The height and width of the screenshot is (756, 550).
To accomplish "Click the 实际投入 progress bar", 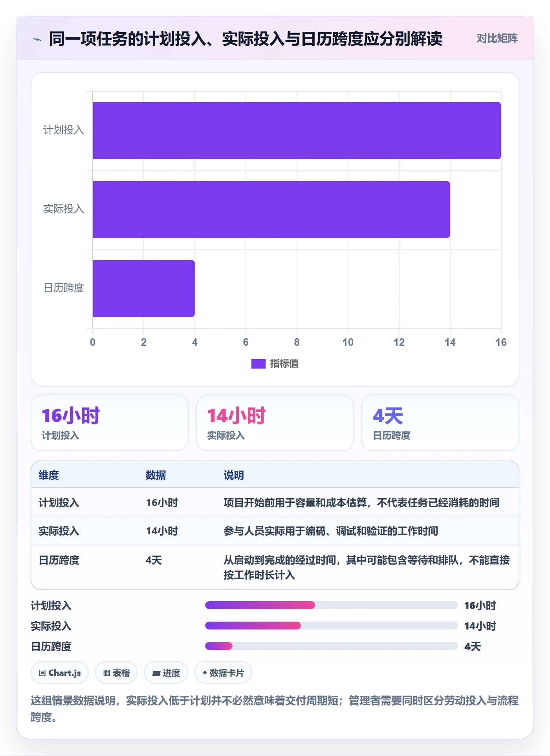I will (x=331, y=626).
